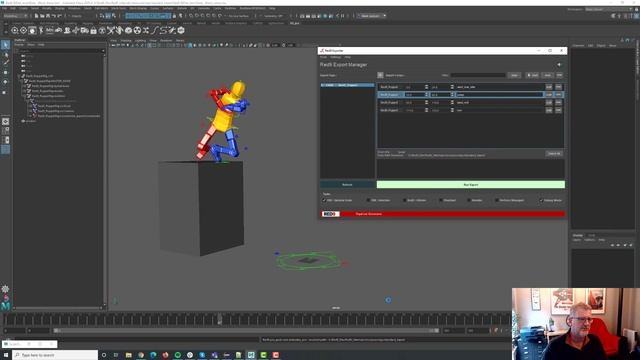Click the gear icon at bottom of left sidebar
Image resolution: width=640 pixels, height=360 pixels.
pyautogui.click(x=5, y=289)
